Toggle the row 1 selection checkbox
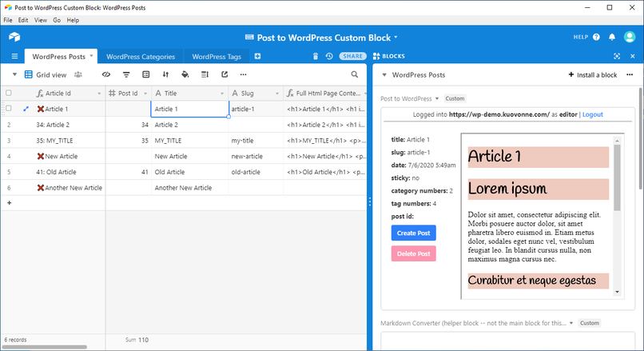Image resolution: width=644 pixels, height=351 pixels. (9, 109)
